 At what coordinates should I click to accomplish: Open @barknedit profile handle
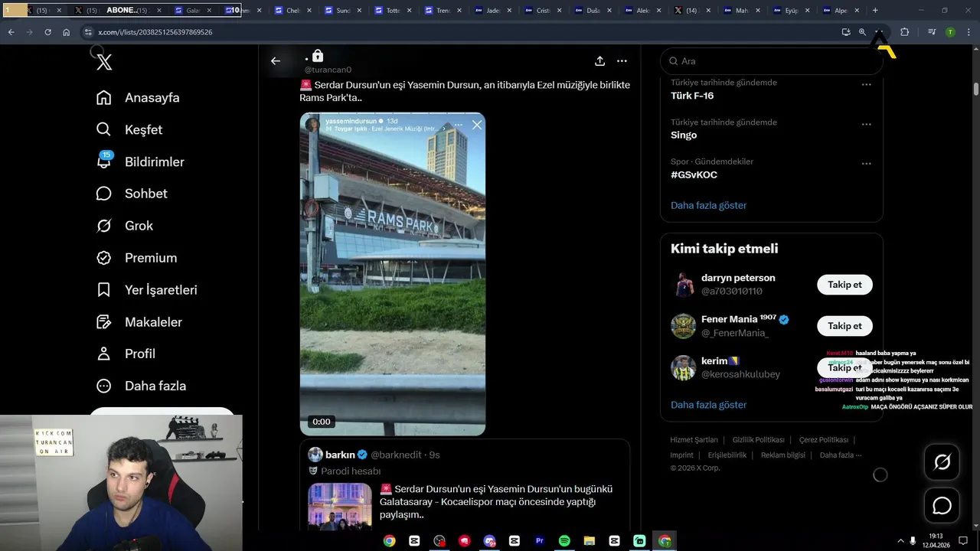click(x=396, y=455)
